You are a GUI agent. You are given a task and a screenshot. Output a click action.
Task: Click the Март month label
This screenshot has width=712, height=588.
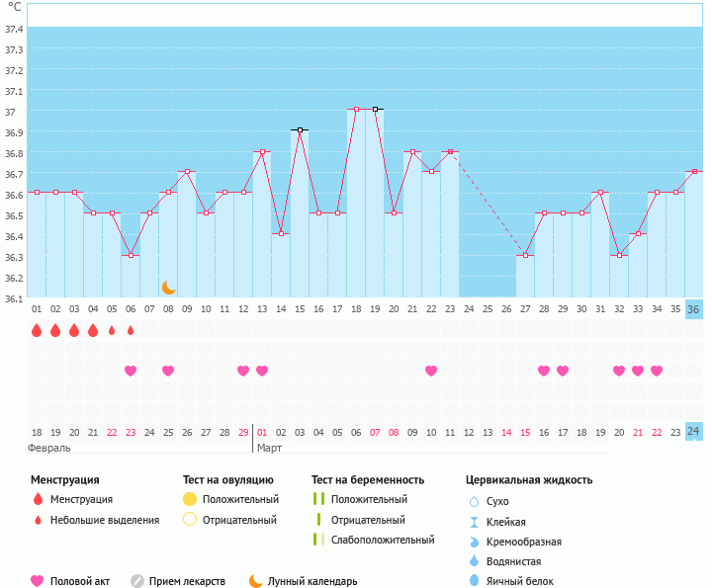point(269,448)
